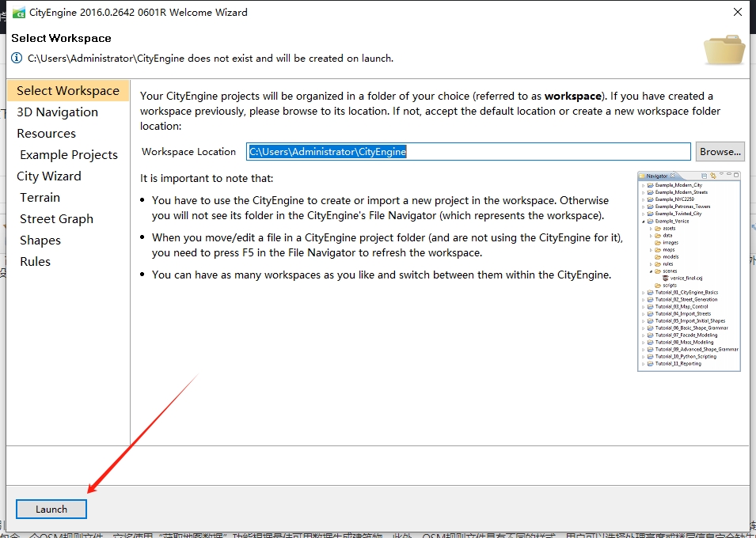
Task: Click the Workspace Location text field
Action: click(468, 151)
